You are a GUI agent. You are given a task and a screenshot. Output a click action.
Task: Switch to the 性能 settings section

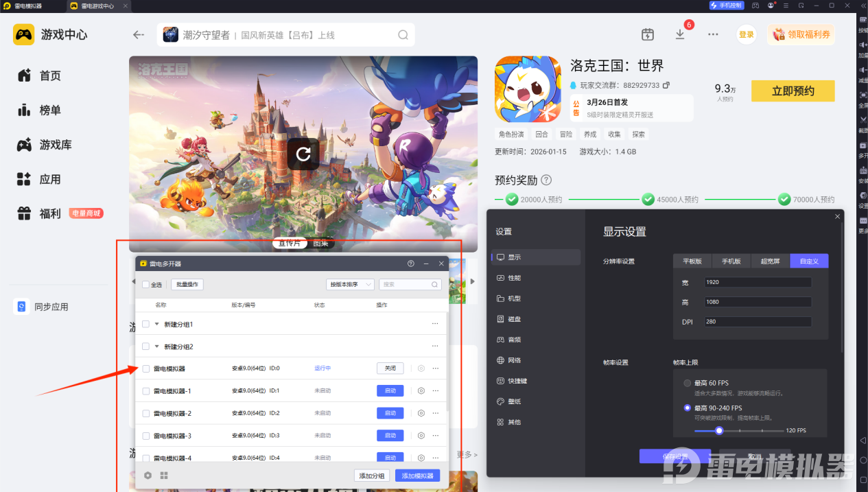[514, 278]
